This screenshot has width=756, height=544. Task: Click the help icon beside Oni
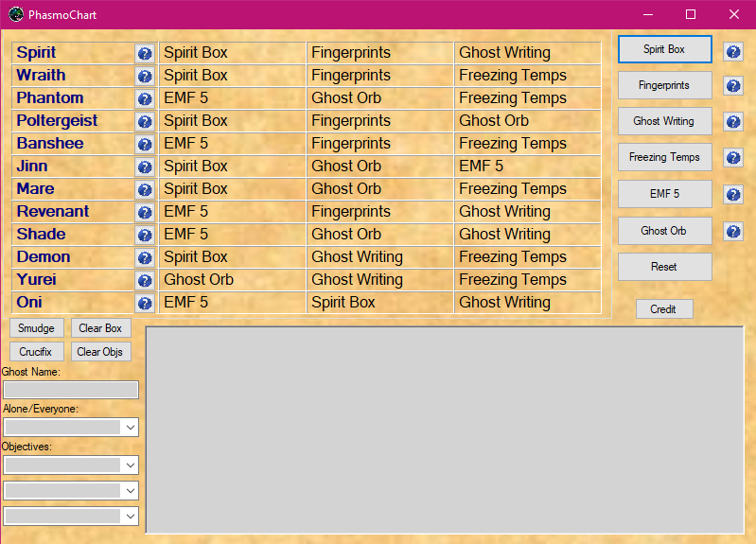[145, 303]
